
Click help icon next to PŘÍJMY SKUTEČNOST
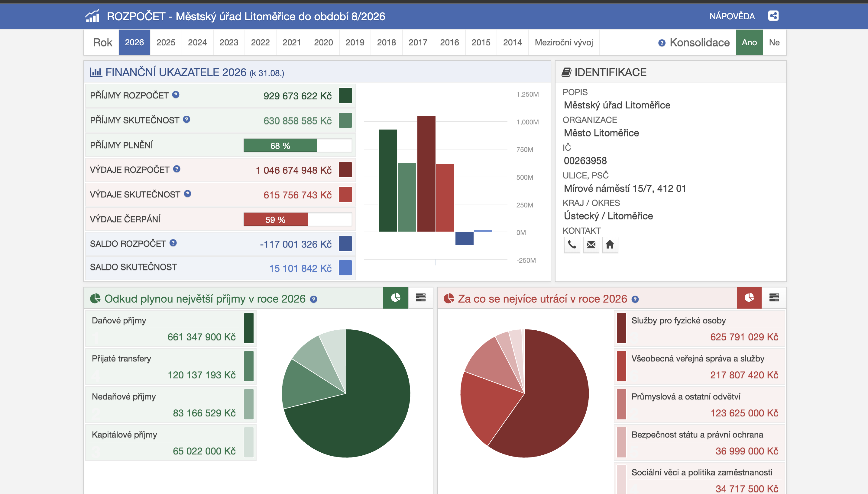[186, 120]
